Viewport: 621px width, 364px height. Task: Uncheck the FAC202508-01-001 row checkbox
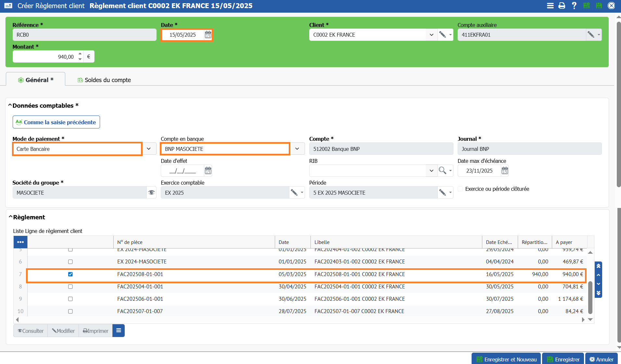pos(70,274)
